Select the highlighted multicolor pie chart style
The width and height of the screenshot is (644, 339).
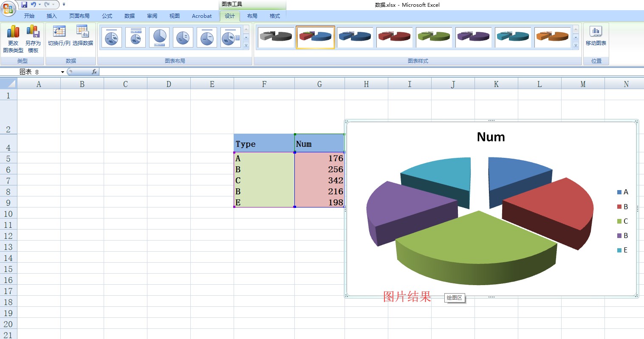[x=315, y=37]
